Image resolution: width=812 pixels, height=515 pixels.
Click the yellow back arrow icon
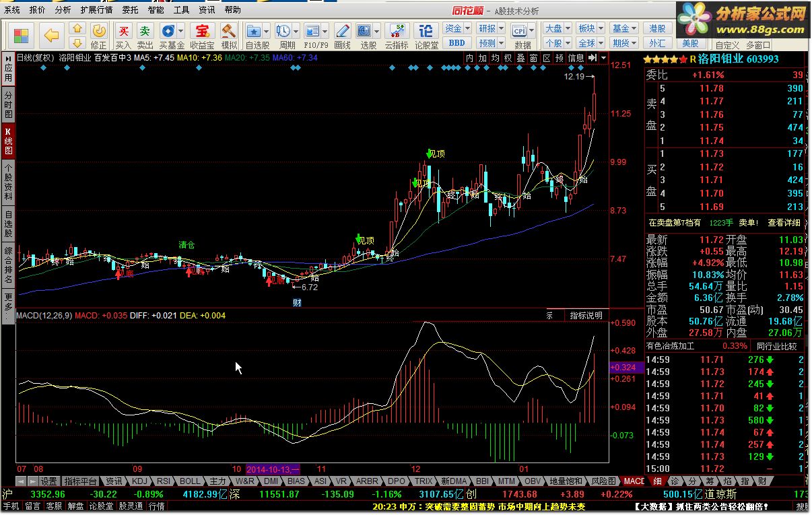pos(53,35)
